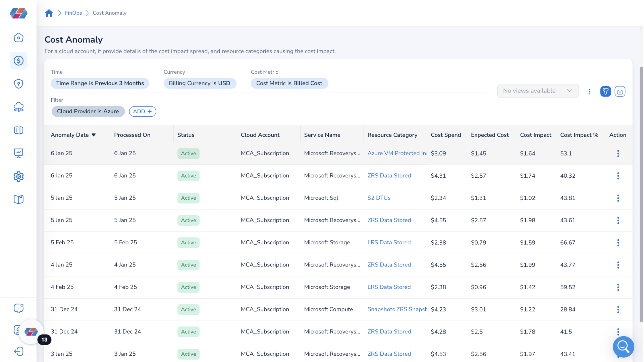Viewport: 644px width, 362px height.
Task: Open the security shield sidebar icon
Action: click(18, 84)
